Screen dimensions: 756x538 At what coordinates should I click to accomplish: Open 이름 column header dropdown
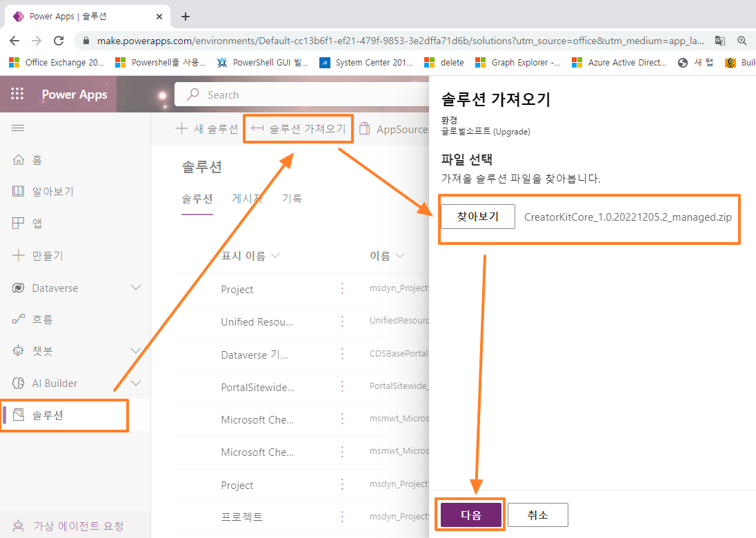[387, 255]
